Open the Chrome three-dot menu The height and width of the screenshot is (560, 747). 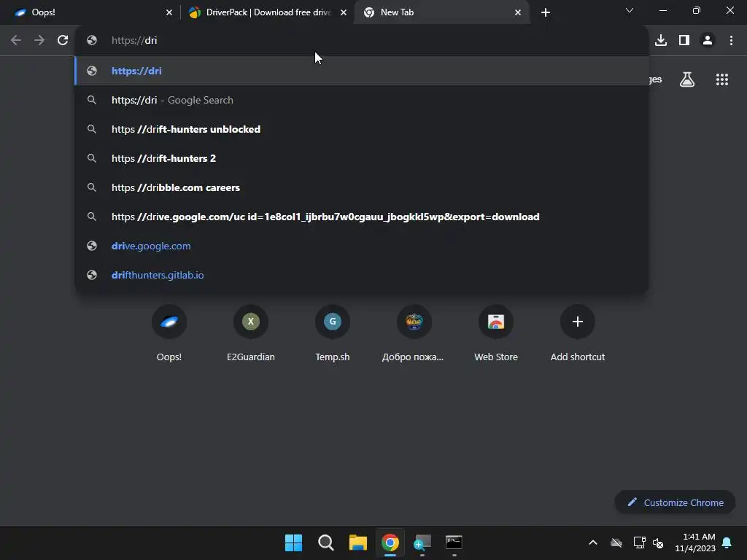click(x=731, y=41)
